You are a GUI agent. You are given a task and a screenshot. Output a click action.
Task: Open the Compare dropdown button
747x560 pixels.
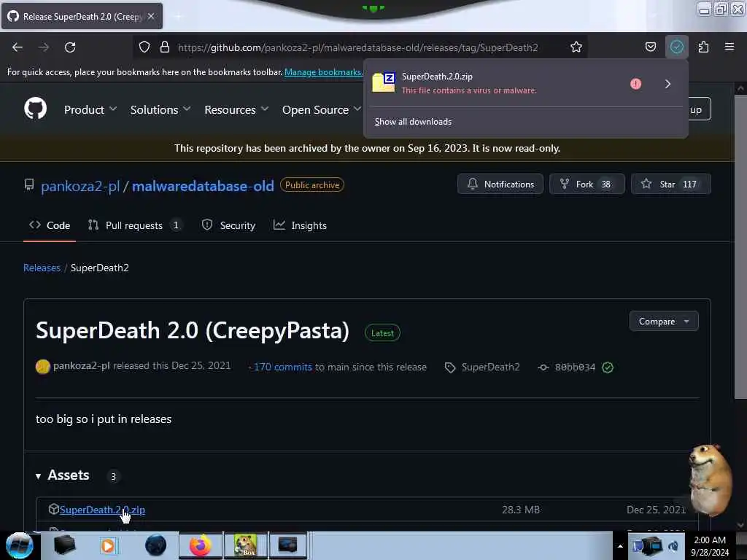click(664, 322)
